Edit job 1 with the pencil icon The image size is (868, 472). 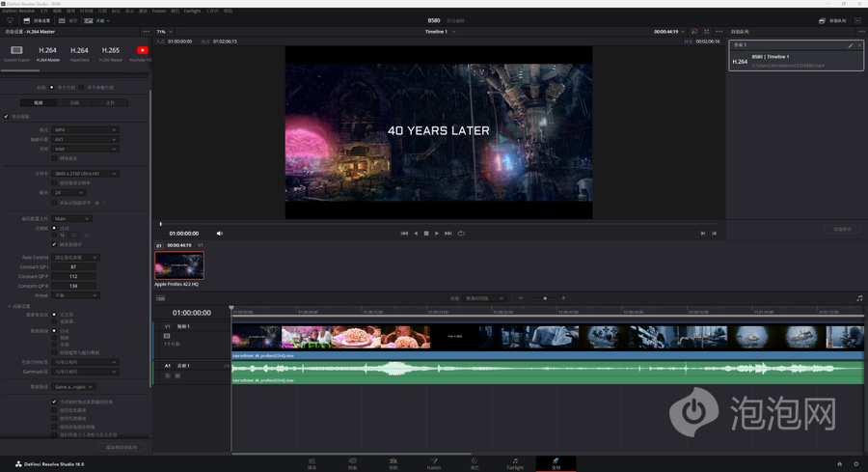[851, 45]
